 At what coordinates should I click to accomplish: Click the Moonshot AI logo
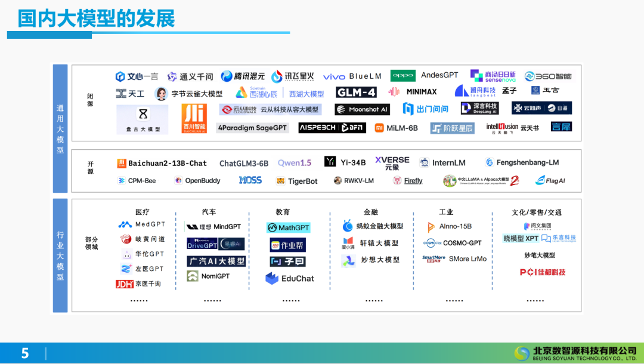coord(363,109)
